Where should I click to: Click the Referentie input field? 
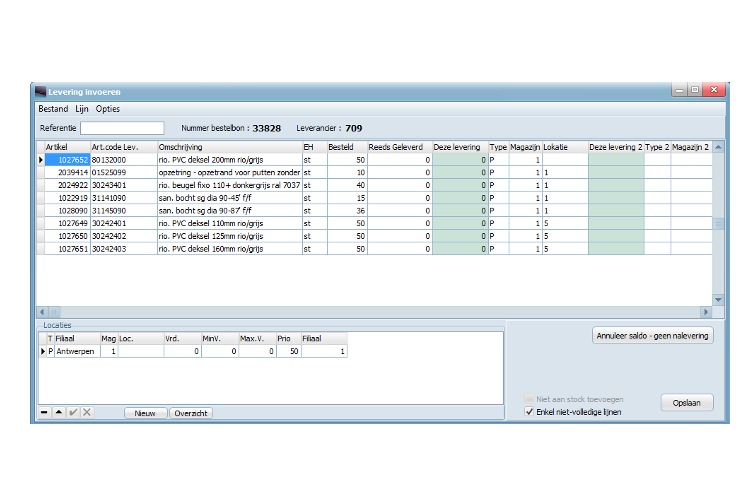(122, 128)
